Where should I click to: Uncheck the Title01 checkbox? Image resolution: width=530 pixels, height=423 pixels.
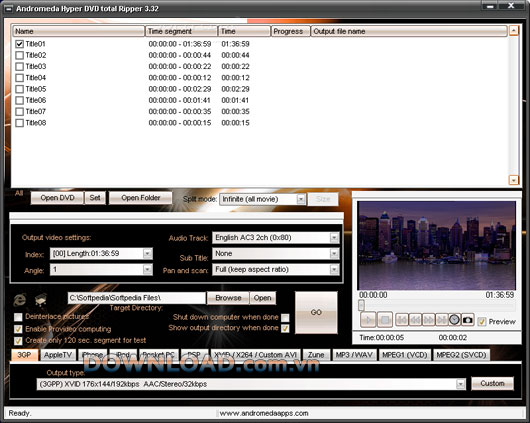(x=19, y=44)
